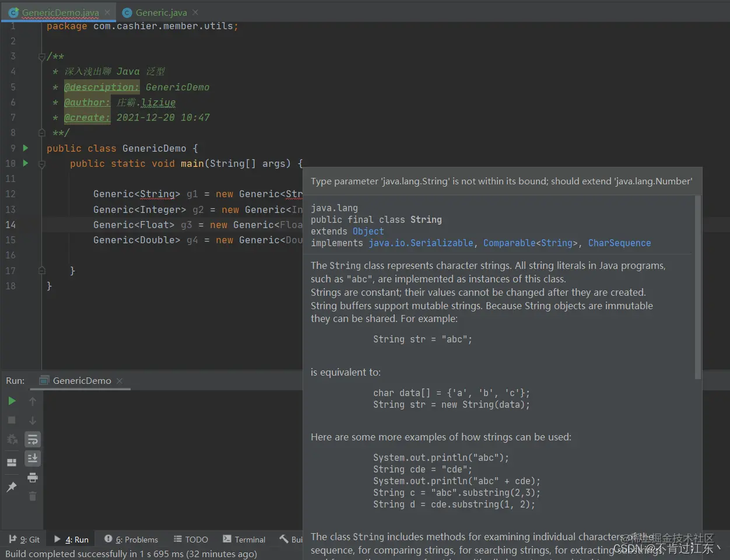This screenshot has width=730, height=560.
Task: Close the GenericDemo.java editor tab
Action: point(107,12)
